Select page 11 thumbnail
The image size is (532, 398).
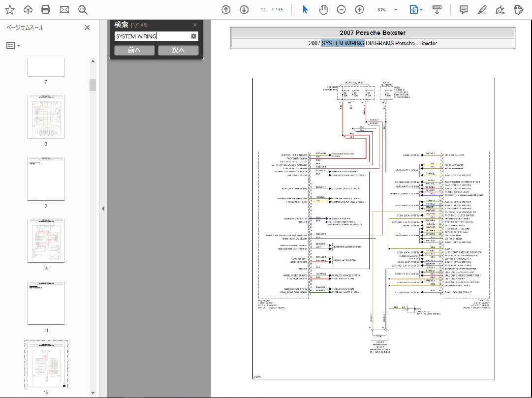[46, 303]
